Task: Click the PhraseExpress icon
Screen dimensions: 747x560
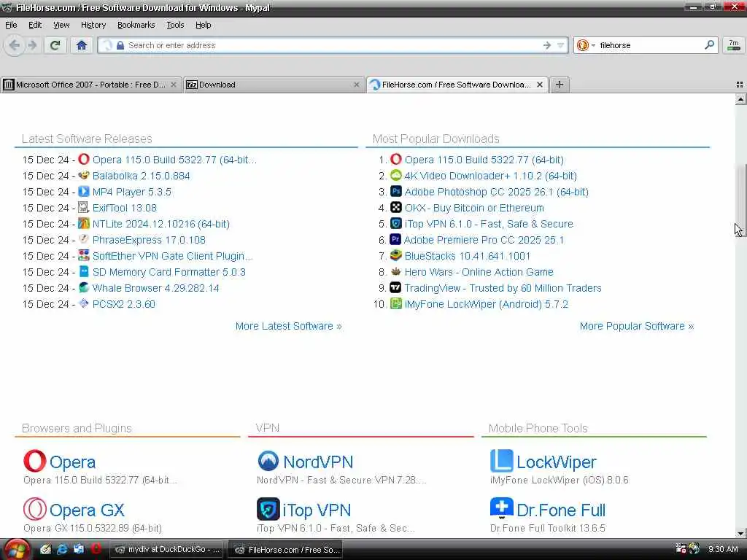Action: coord(84,239)
